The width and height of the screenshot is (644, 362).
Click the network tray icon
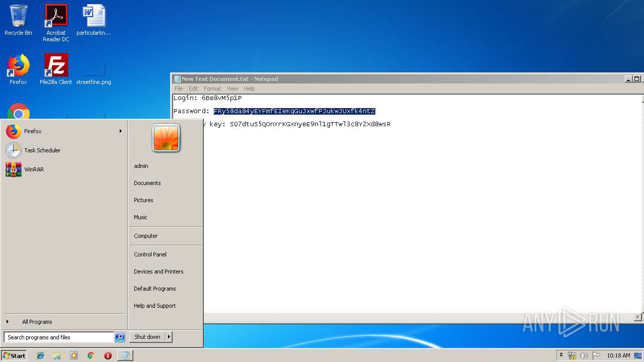[x=572, y=355]
